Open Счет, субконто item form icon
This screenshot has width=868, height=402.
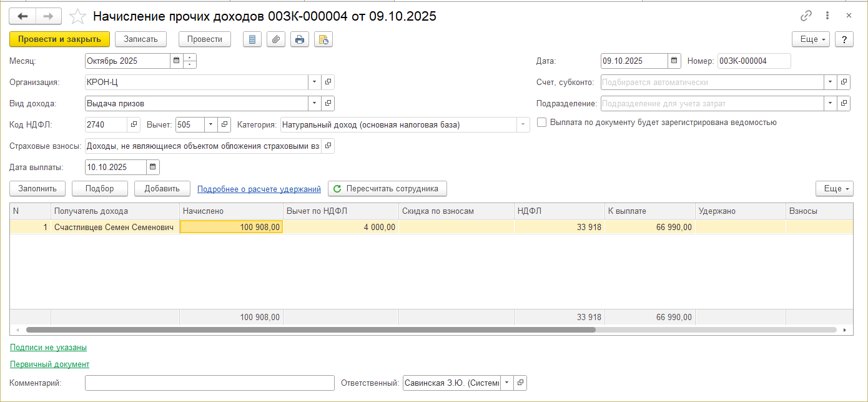(x=844, y=83)
